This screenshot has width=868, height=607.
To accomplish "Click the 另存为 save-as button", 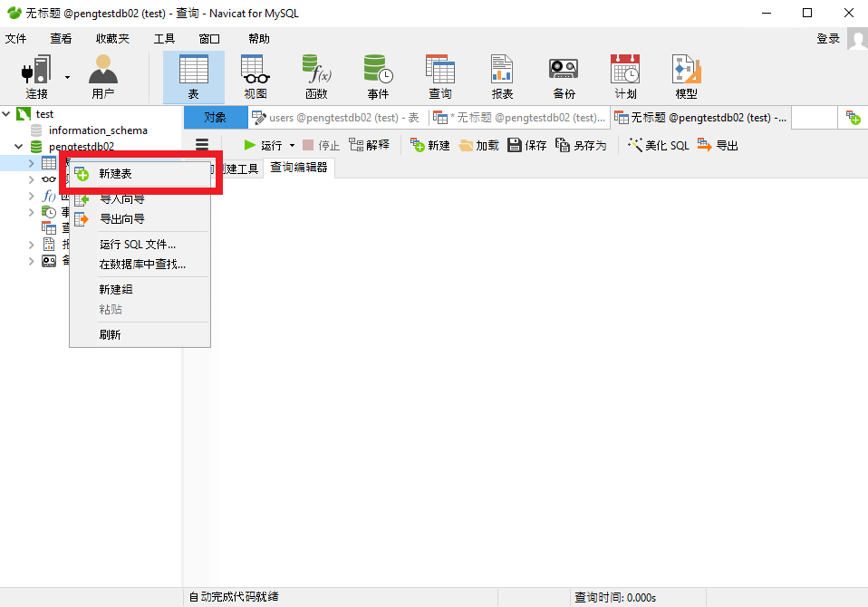I will click(x=581, y=146).
